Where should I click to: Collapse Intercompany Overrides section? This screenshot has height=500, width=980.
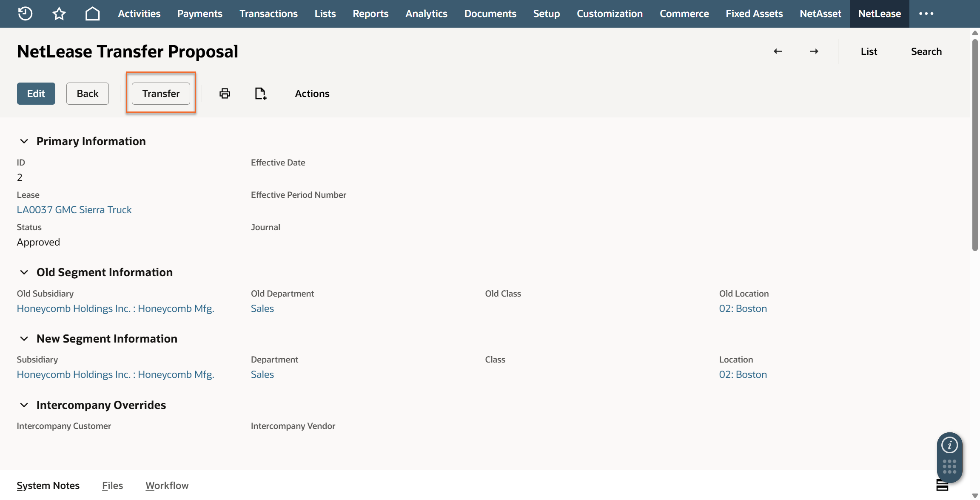point(24,405)
